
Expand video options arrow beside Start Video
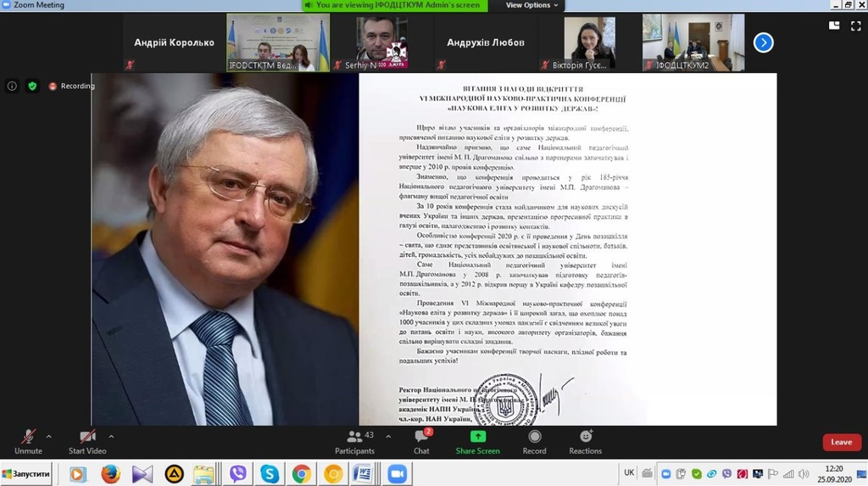(x=111, y=437)
